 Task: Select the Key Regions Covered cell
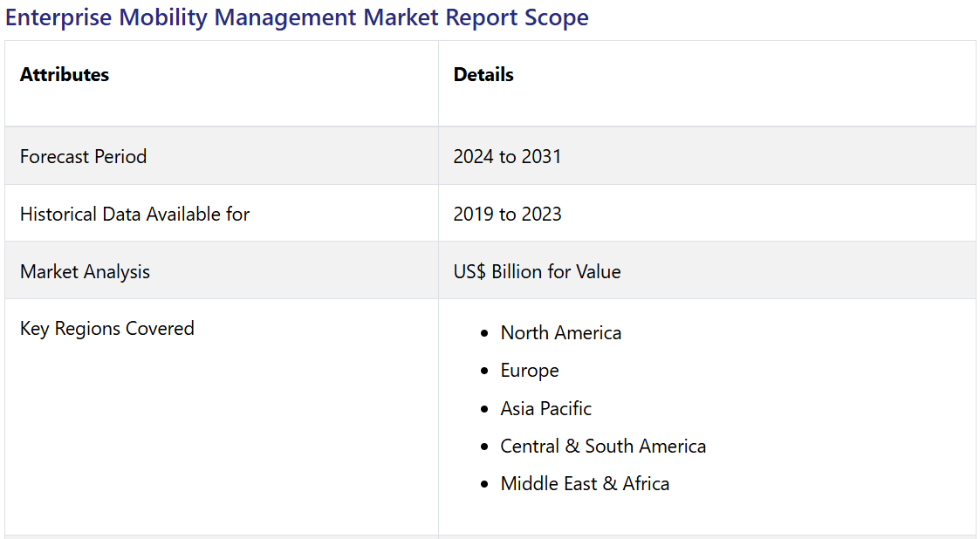(222, 417)
